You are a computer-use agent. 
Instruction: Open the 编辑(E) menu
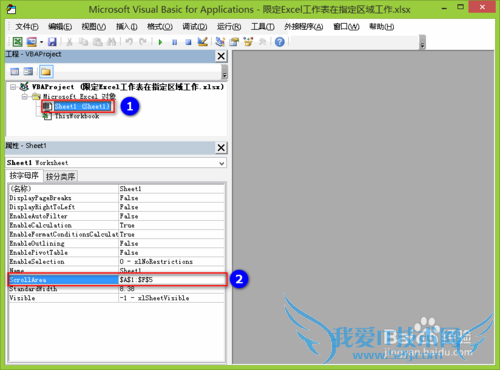tap(60, 27)
